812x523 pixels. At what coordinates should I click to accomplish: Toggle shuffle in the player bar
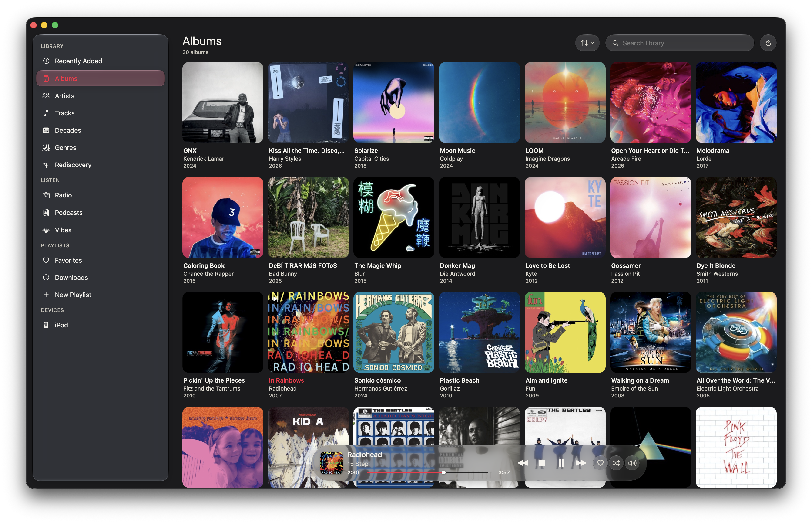point(616,463)
